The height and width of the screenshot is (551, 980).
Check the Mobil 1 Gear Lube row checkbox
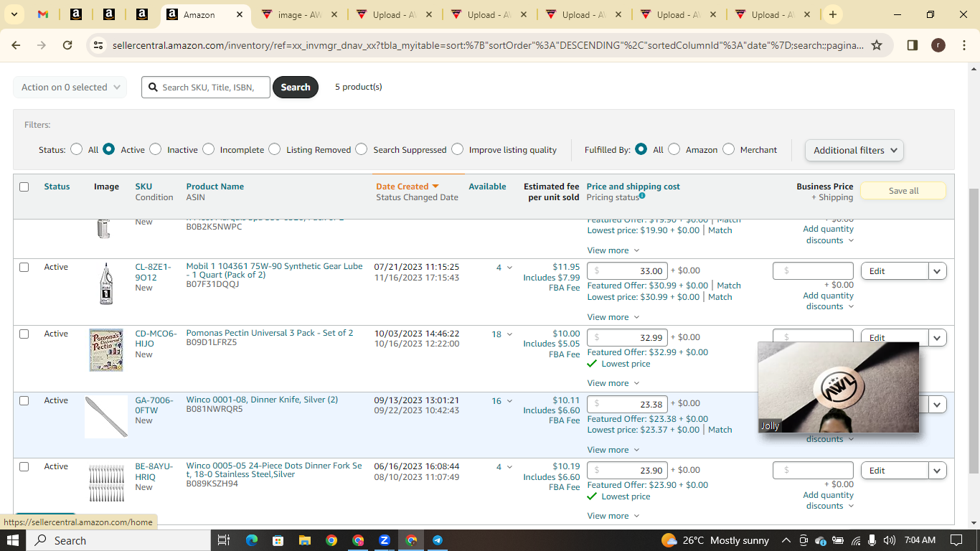tap(24, 267)
